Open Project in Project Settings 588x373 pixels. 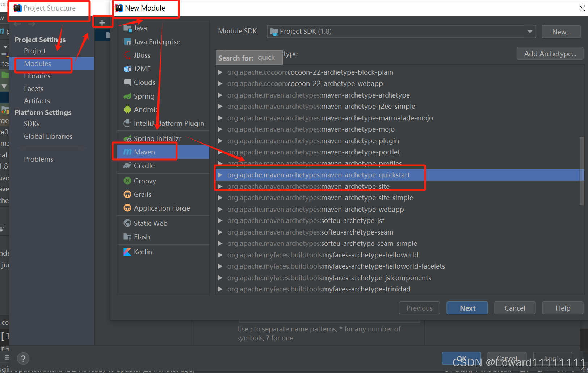35,51
